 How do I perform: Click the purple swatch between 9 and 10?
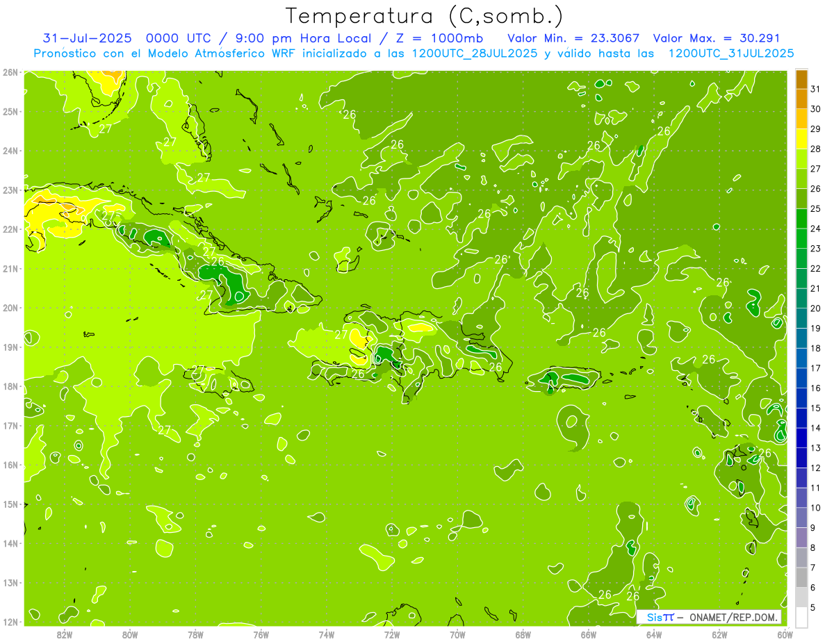tap(802, 518)
